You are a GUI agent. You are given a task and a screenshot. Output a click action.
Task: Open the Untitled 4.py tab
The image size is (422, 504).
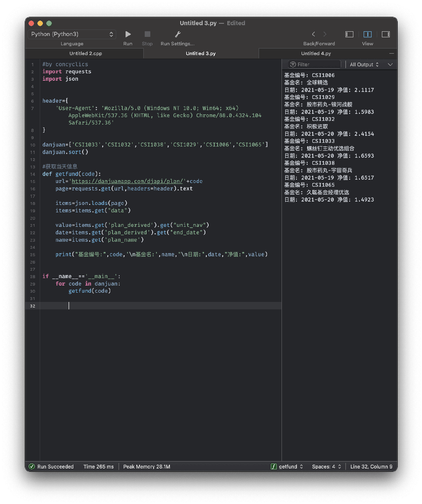coord(316,53)
